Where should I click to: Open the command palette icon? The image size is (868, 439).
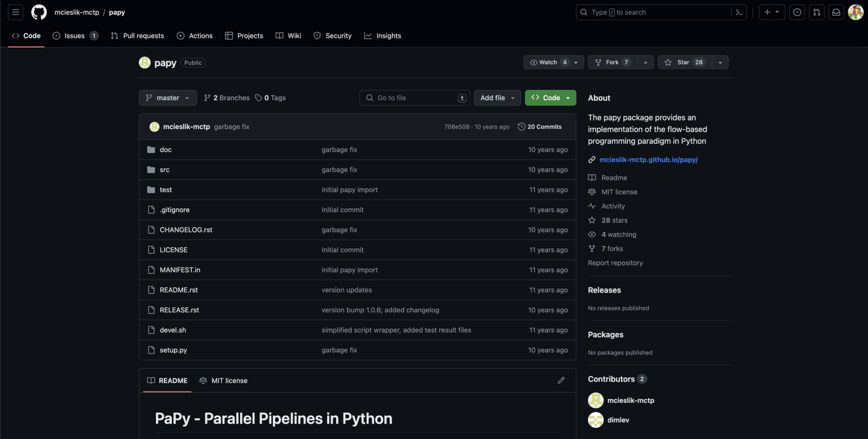pyautogui.click(x=739, y=12)
